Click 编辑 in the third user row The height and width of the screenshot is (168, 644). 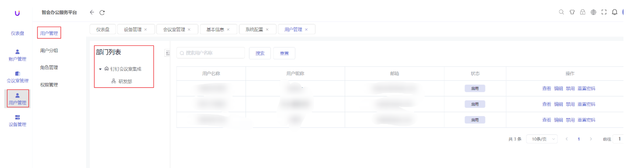click(x=558, y=120)
